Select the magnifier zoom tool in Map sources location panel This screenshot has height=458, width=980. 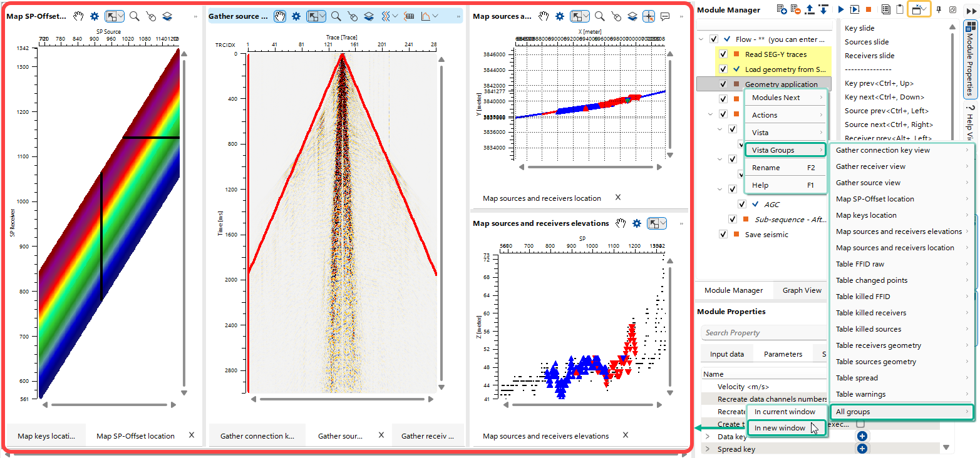[x=600, y=16]
